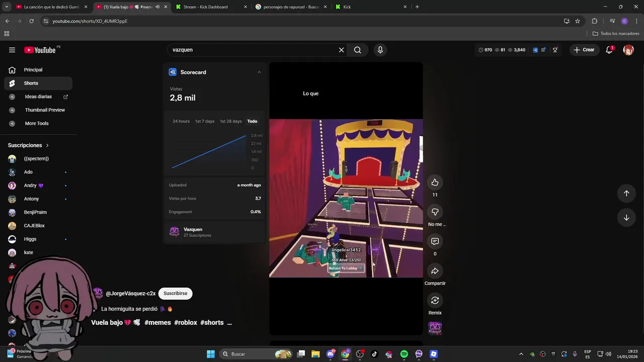Open notifications bell
Viewport: 644px width, 362px height.
609,50
